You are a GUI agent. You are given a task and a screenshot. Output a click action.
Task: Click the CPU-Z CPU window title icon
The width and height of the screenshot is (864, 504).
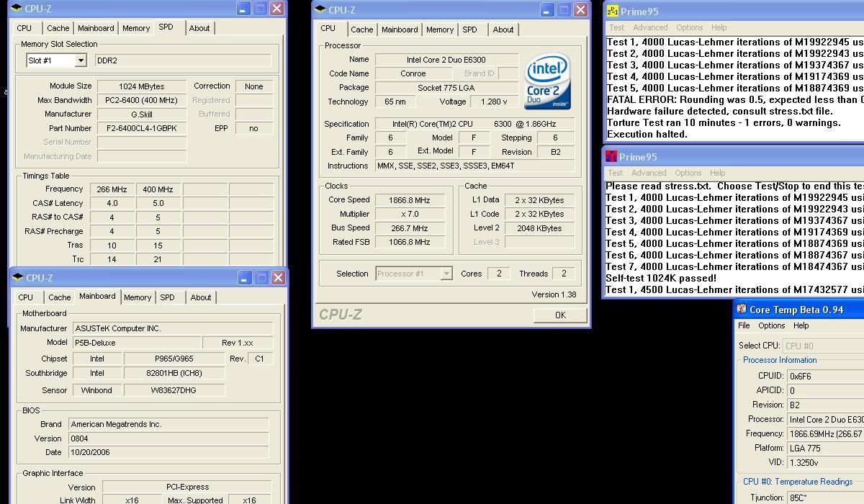[x=320, y=9]
